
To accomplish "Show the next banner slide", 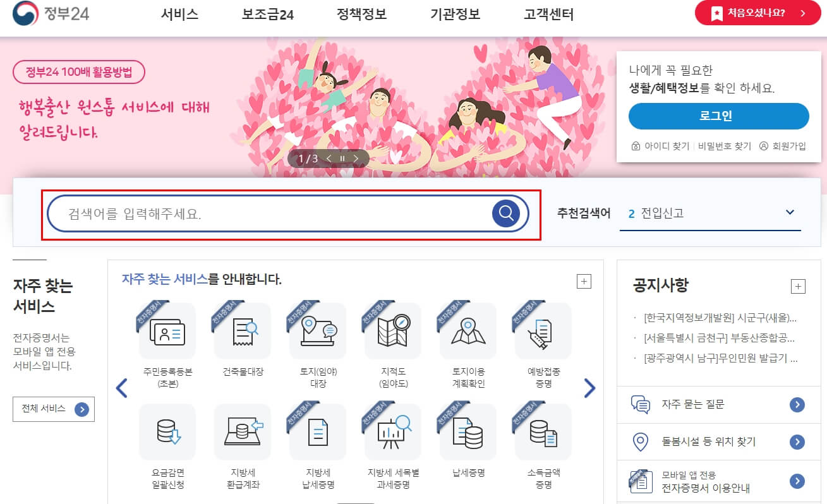I will click(356, 159).
